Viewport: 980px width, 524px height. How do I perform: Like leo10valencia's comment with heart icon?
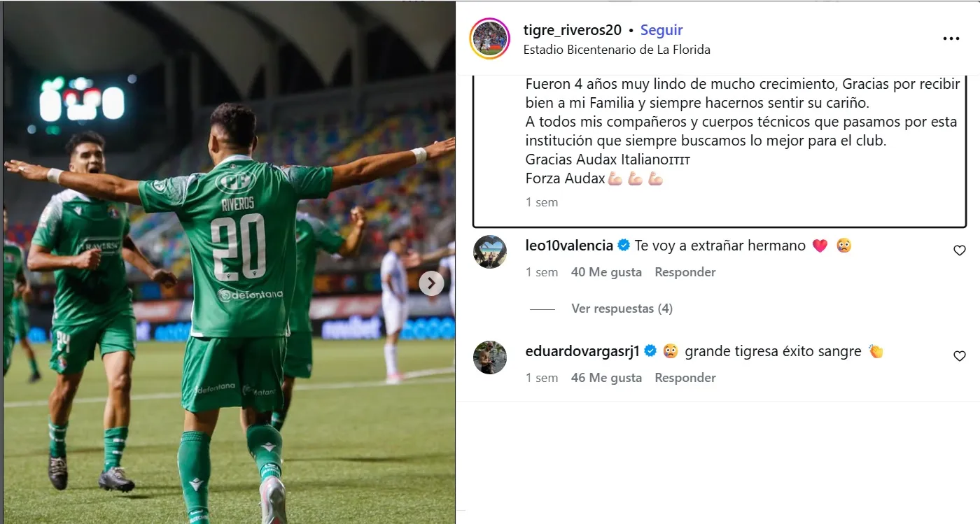coord(960,250)
